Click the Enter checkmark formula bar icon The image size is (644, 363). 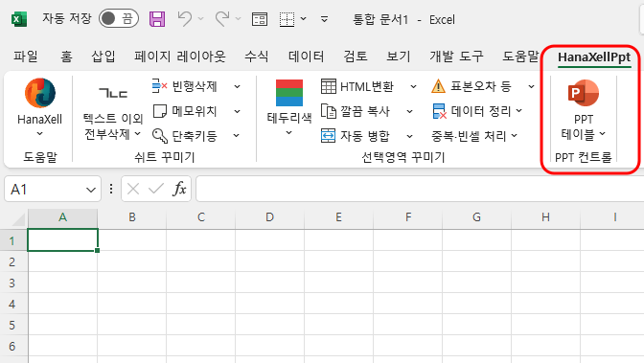pos(156,189)
